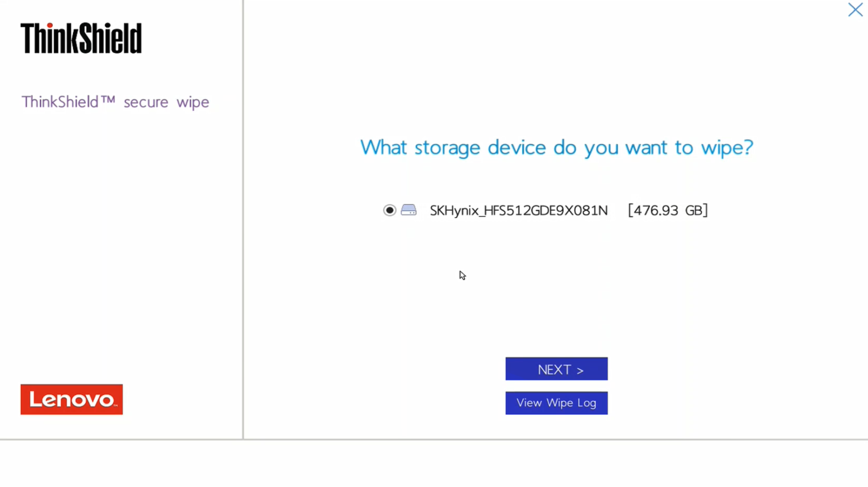Click the divider line between sidebar and content

(x=242, y=226)
